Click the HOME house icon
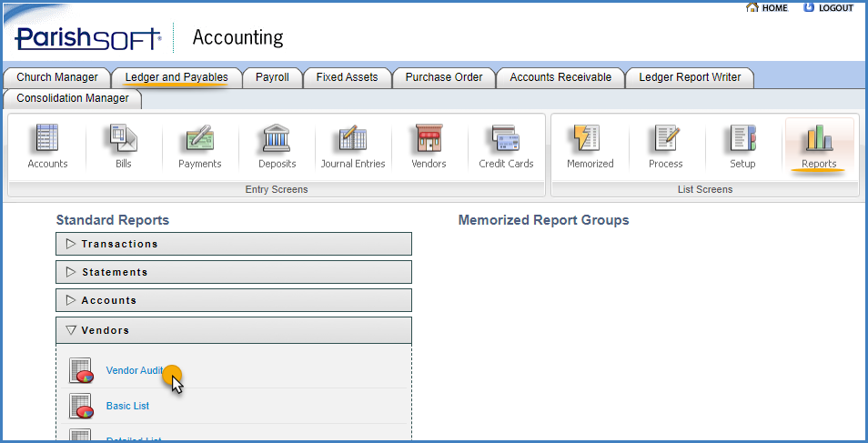This screenshot has height=443, width=868. (752, 7)
